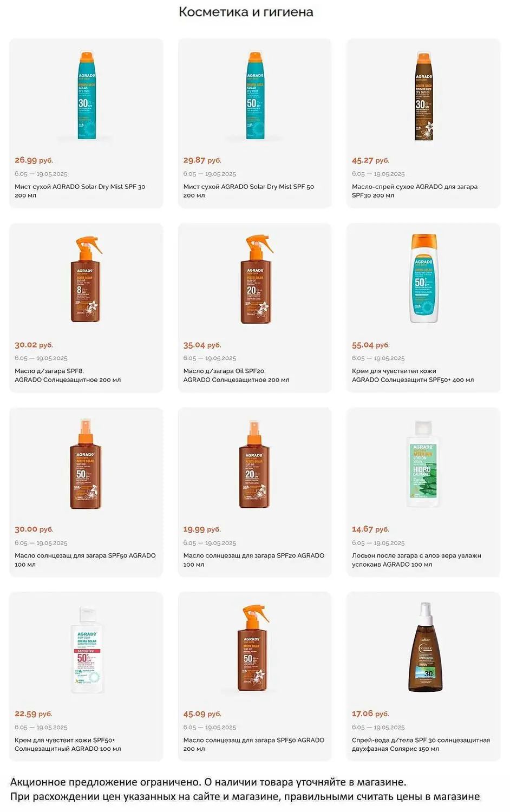Open the SPF50 200 мл trigger oil image
This screenshot has width=510, height=812.
pos(253,648)
